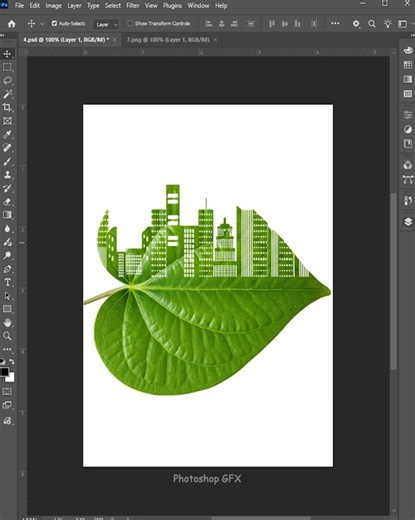Click Align left edges button
Screen dimensions: 415x520
click(209, 24)
